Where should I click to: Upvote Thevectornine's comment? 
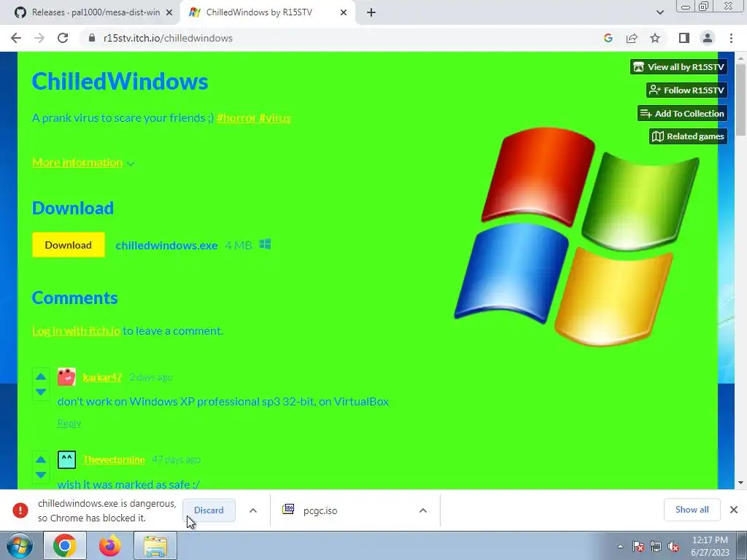(x=41, y=459)
